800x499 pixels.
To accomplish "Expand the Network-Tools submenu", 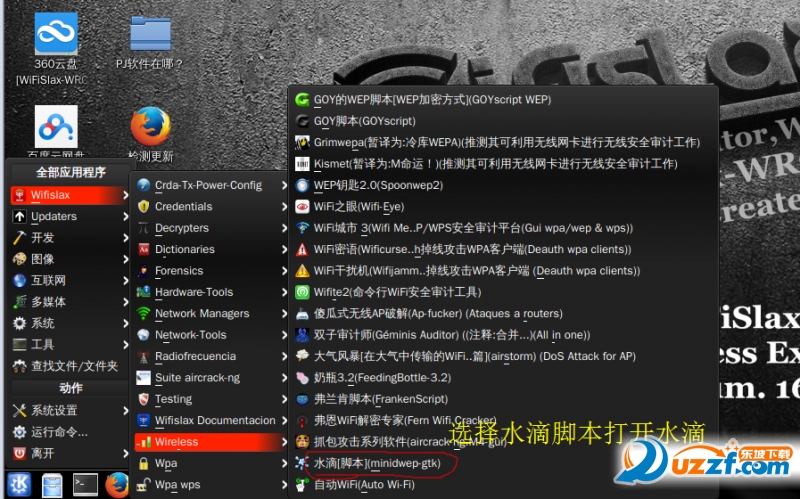I will pos(211,335).
